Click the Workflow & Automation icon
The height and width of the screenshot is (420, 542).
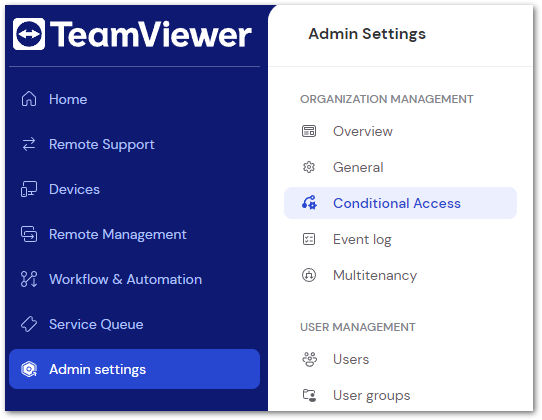(x=29, y=279)
